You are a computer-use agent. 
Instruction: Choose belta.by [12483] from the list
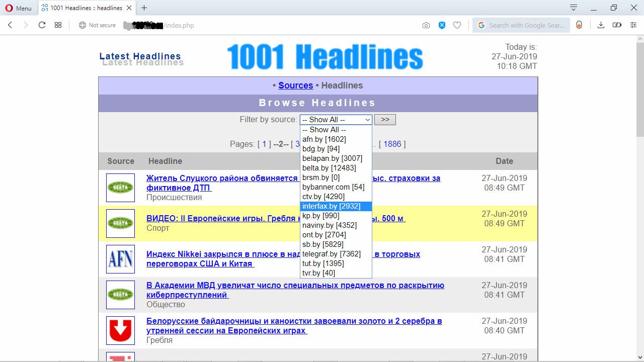pos(336,168)
